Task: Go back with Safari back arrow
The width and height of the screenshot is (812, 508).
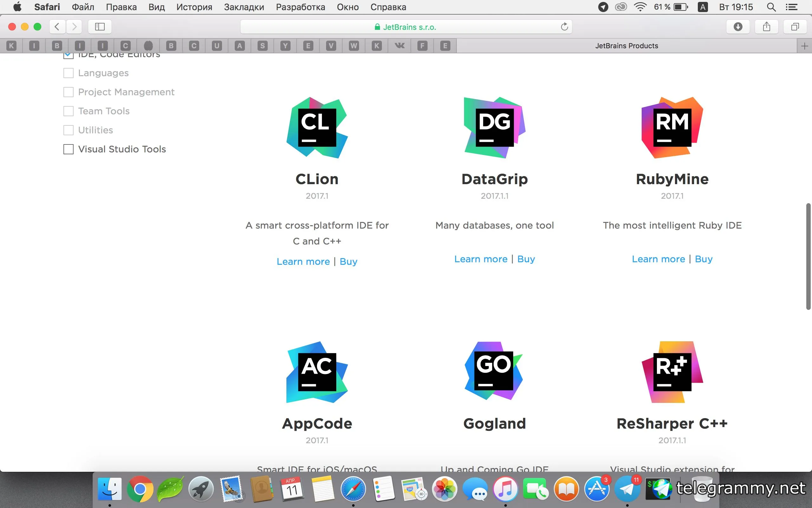Action: pyautogui.click(x=57, y=27)
